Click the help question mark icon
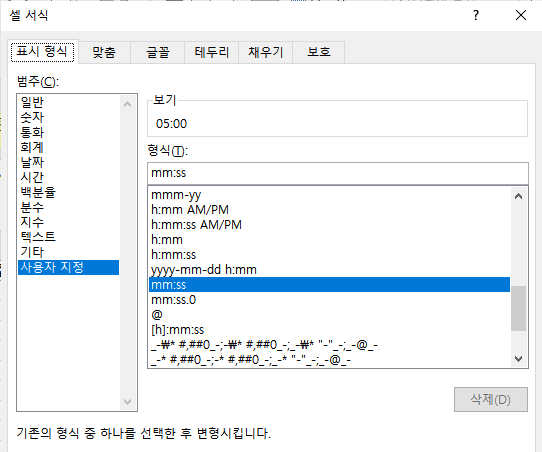The width and height of the screenshot is (542, 452). [476, 15]
